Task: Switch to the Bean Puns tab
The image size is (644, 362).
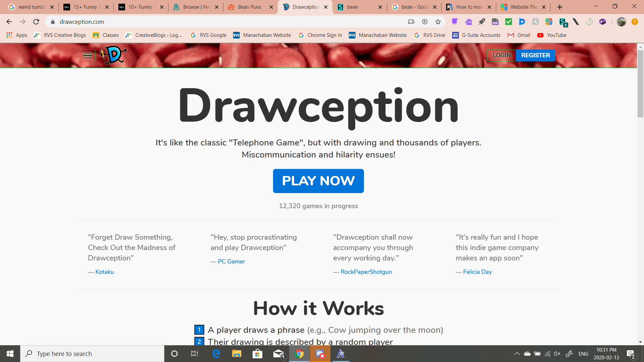Action: click(x=250, y=7)
